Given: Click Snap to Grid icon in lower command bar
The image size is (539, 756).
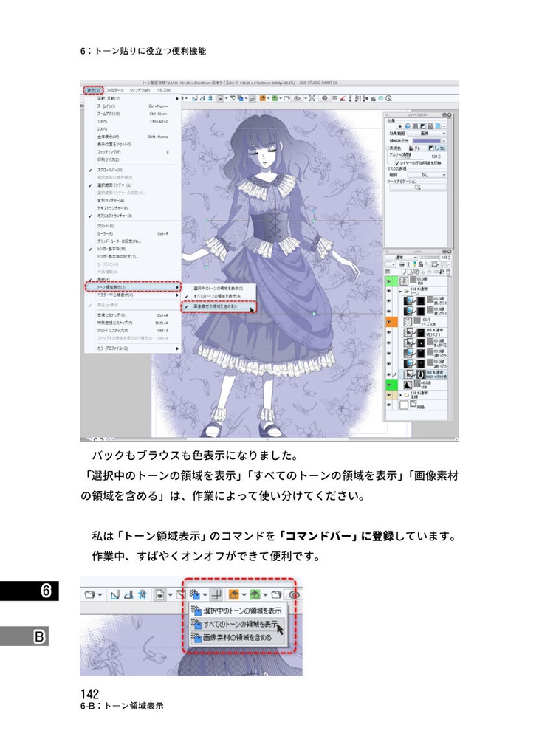Looking at the screenshot, I should pyautogui.click(x=143, y=594).
